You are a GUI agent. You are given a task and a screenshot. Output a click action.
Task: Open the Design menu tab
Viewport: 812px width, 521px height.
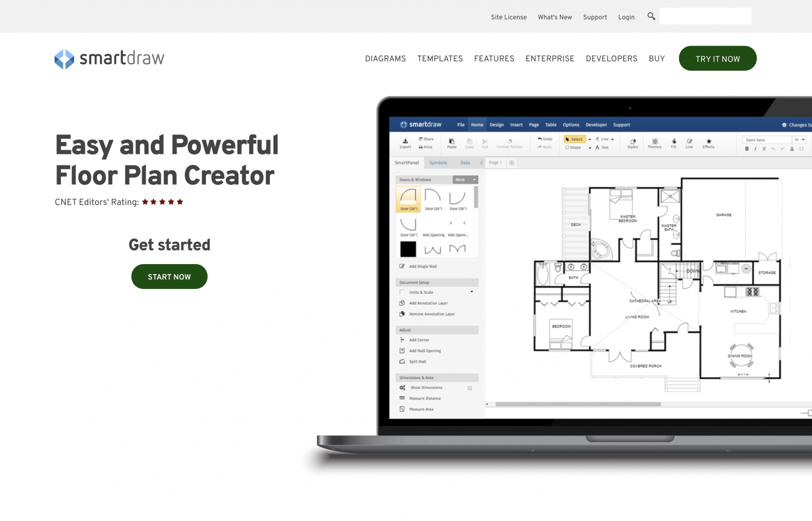[x=497, y=125]
